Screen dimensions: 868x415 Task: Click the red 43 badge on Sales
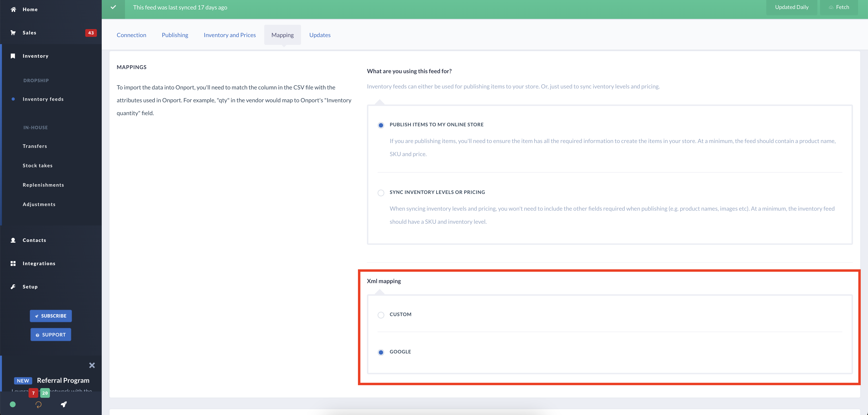coord(91,33)
